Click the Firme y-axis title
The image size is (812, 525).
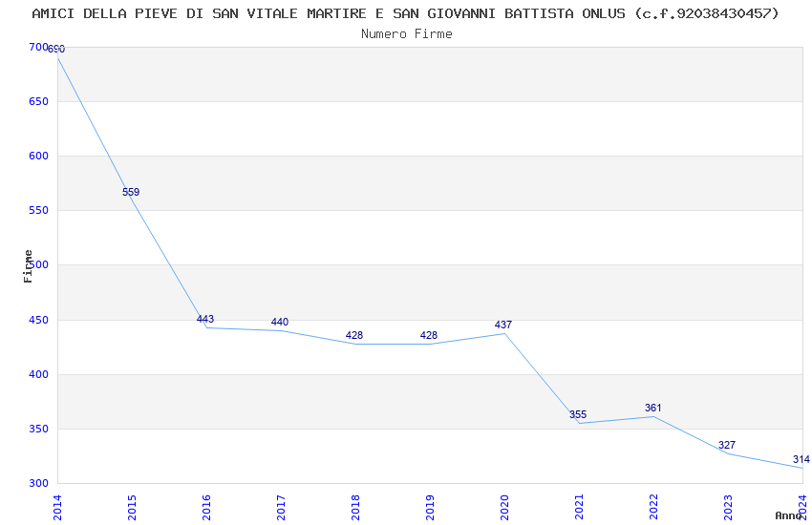28,266
